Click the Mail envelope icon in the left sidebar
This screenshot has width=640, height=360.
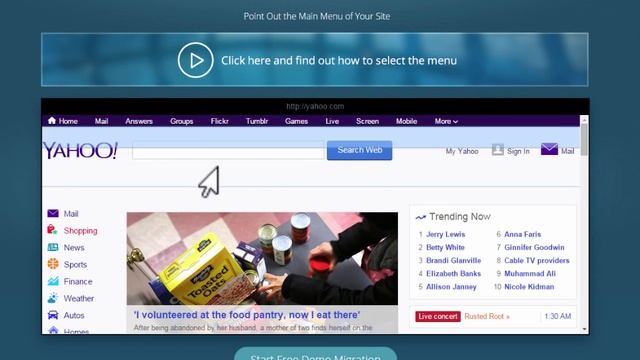pyautogui.click(x=53, y=213)
